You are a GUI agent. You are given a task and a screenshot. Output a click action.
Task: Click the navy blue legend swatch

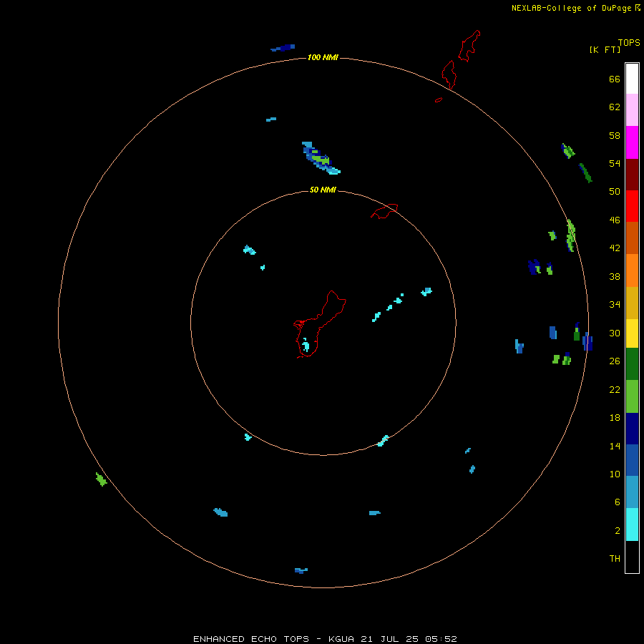[632, 429]
